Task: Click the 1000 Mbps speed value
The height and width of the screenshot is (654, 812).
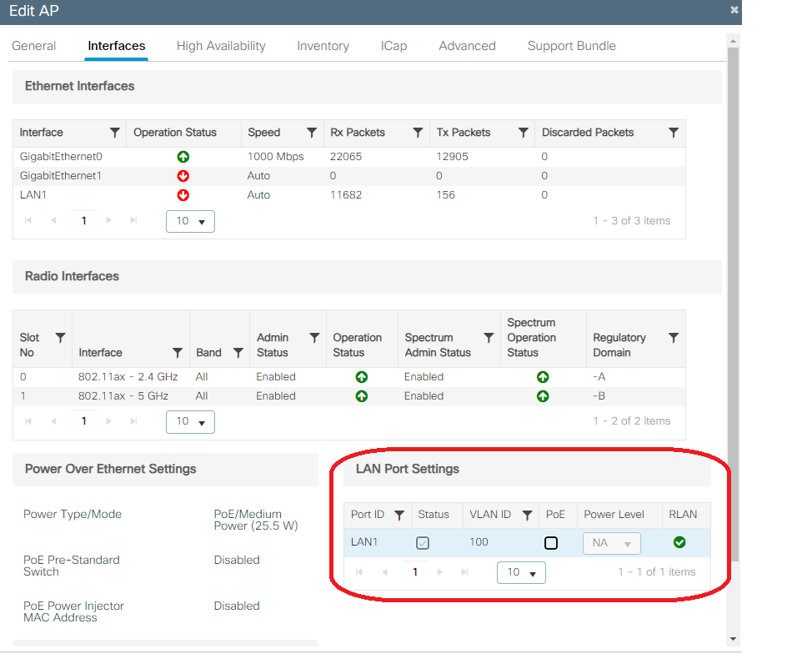Action: coord(275,157)
